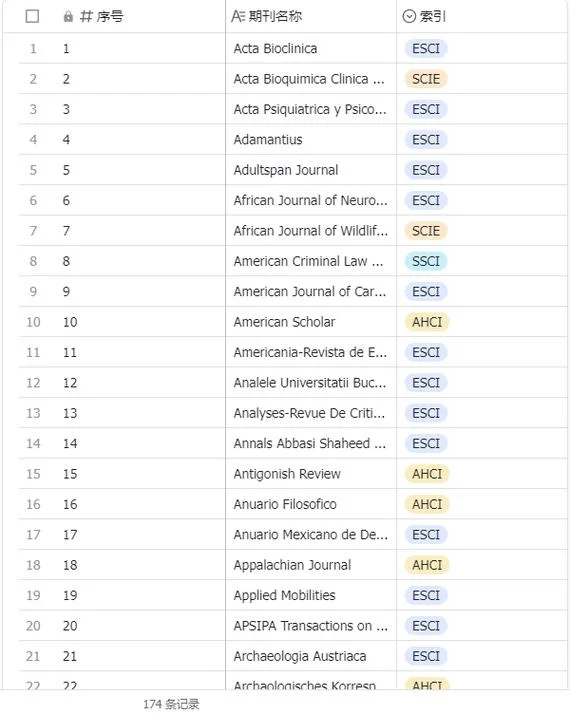Click the number field icon in the 序号 header
Screen dimensions: 570x714
coord(86,17)
